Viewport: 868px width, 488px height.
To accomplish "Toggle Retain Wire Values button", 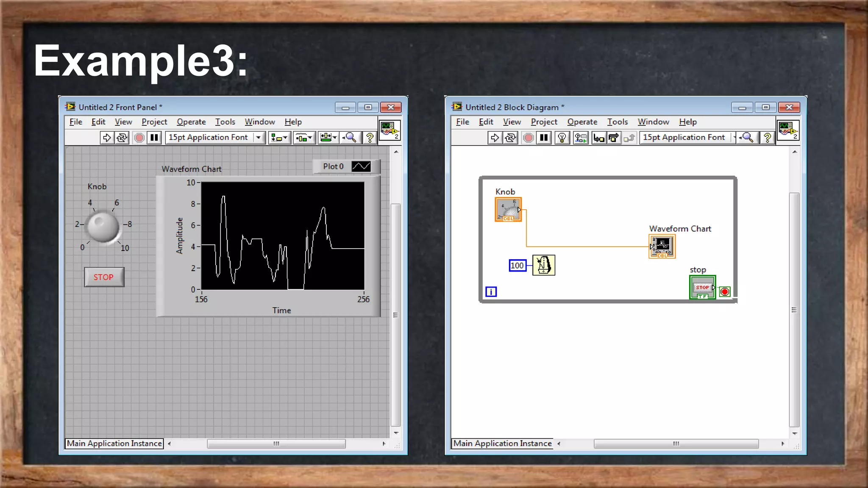I will 581,138.
